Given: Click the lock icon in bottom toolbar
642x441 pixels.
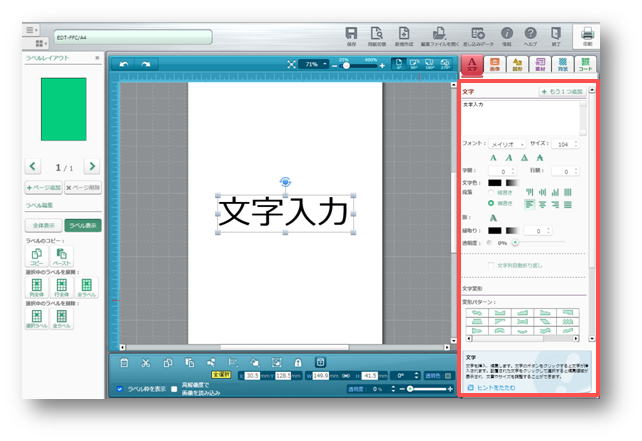Looking at the screenshot, I should pyautogui.click(x=298, y=363).
